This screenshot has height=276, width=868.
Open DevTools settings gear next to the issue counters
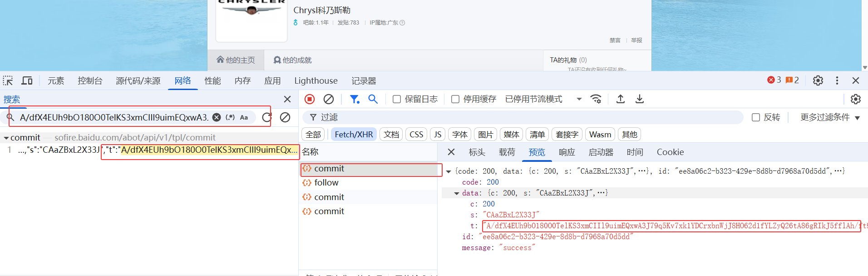(818, 80)
